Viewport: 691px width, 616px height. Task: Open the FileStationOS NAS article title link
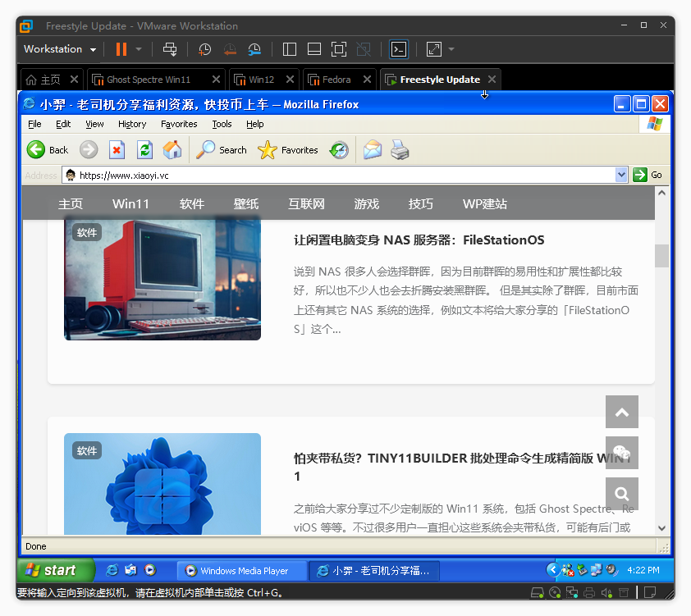click(x=419, y=240)
